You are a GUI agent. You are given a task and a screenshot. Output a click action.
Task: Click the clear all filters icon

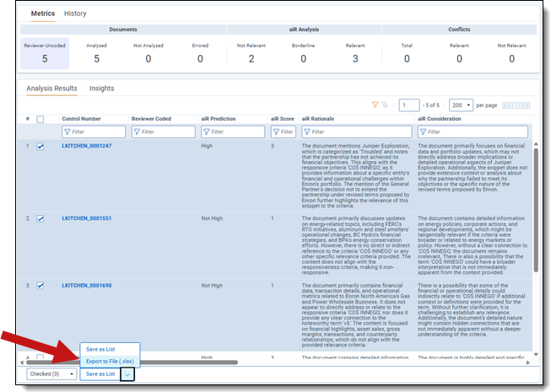(x=385, y=105)
